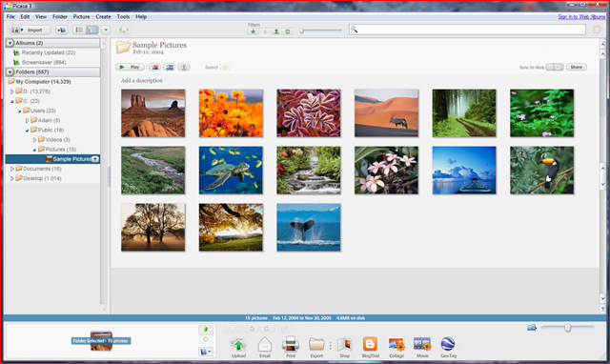
Task: Open the Edit menu
Action: click(x=25, y=17)
